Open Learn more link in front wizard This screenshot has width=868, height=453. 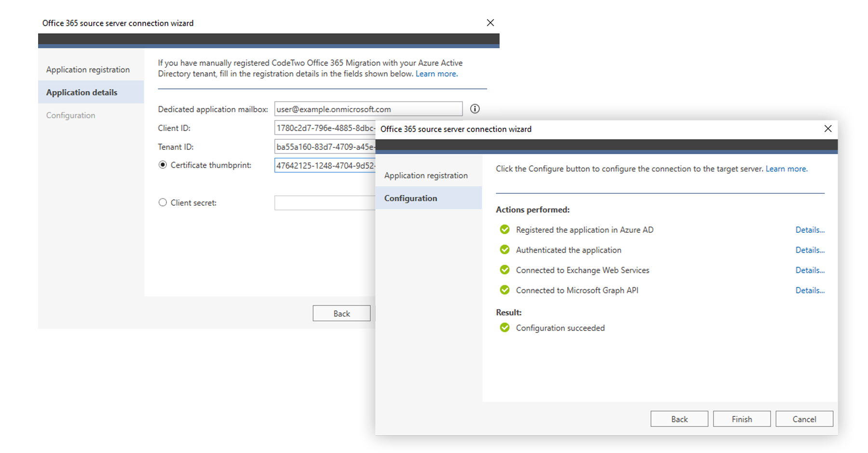pos(787,169)
